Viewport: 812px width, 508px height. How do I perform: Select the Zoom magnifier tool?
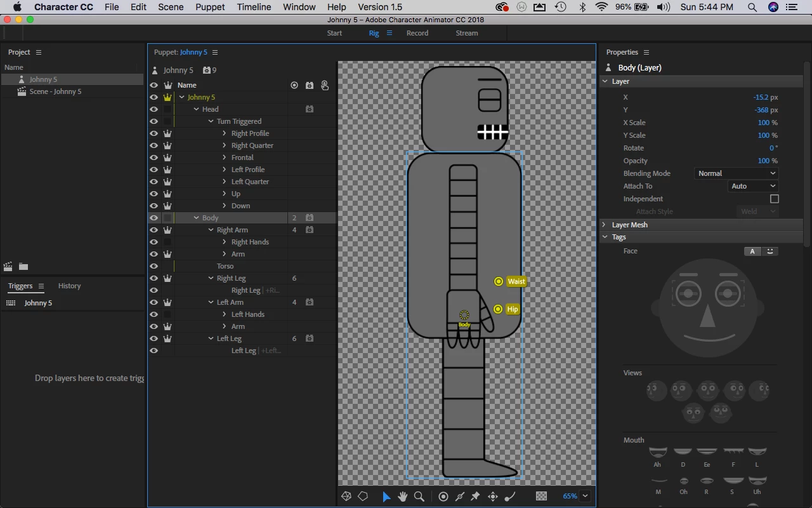[x=419, y=497]
